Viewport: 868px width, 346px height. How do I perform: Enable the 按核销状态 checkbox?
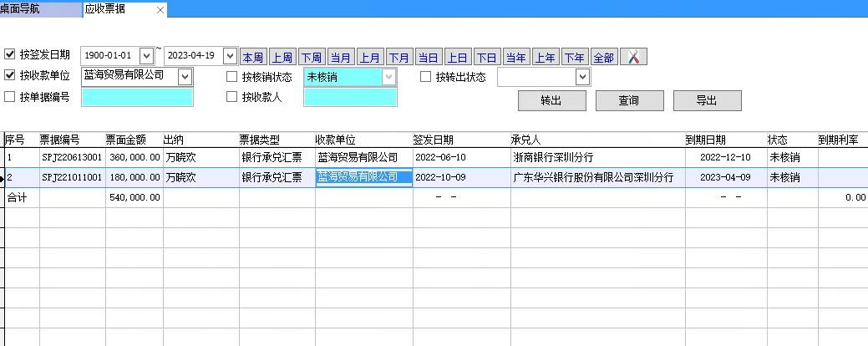232,77
